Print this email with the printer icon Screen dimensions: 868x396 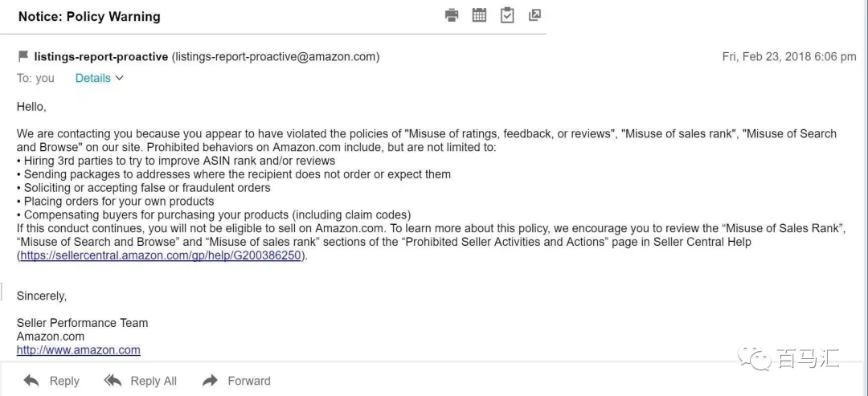[452, 15]
